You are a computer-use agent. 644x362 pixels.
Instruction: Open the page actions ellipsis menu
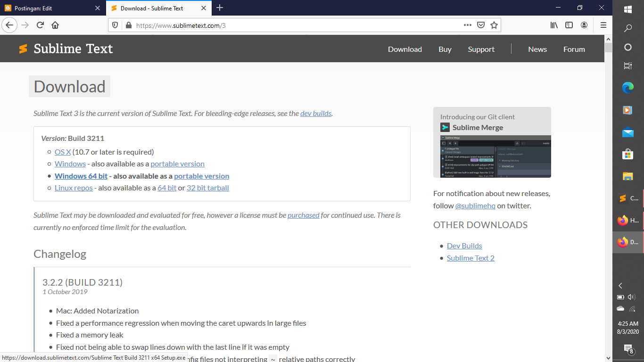pos(467,25)
